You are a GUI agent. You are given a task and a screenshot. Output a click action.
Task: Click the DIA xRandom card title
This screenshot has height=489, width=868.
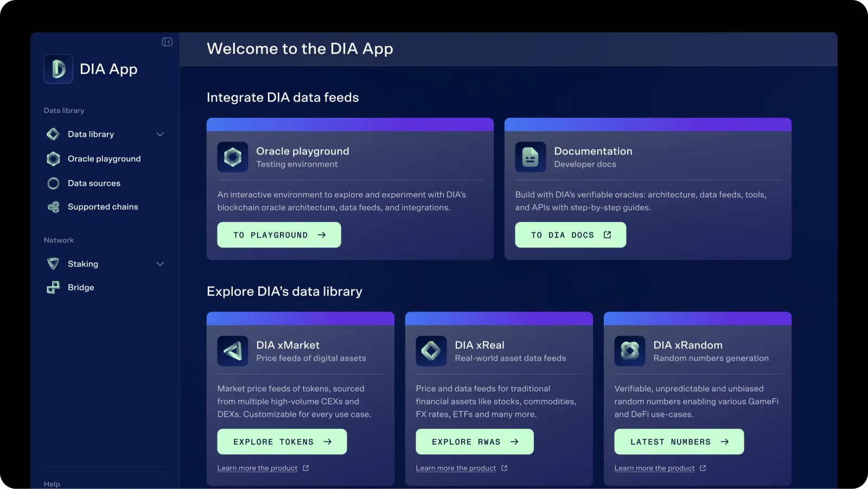(x=688, y=345)
